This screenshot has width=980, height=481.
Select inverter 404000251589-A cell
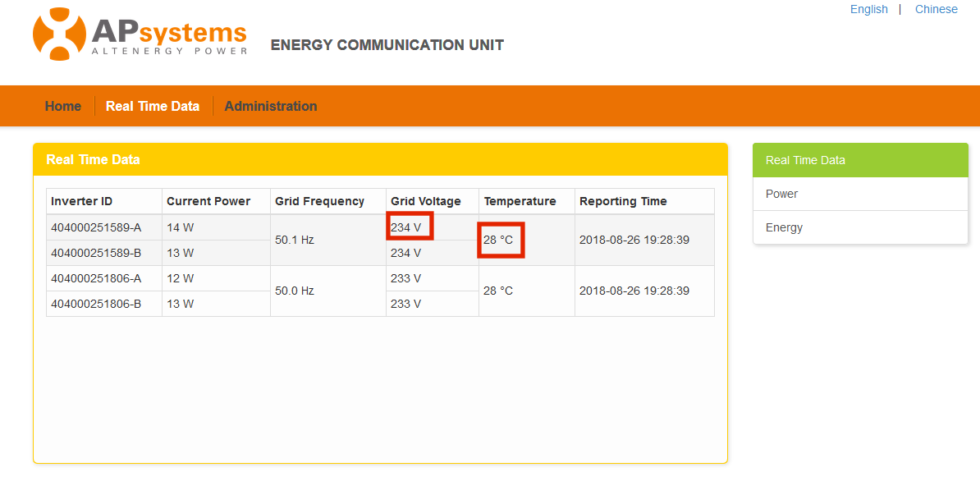(104, 227)
